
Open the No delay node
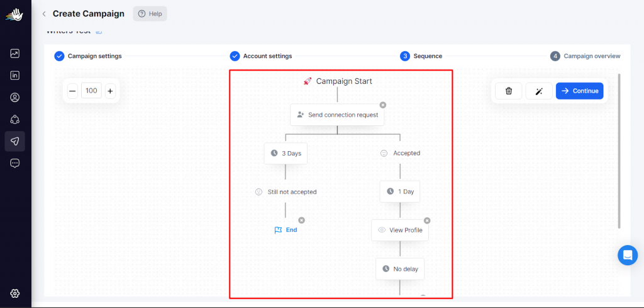coord(399,269)
